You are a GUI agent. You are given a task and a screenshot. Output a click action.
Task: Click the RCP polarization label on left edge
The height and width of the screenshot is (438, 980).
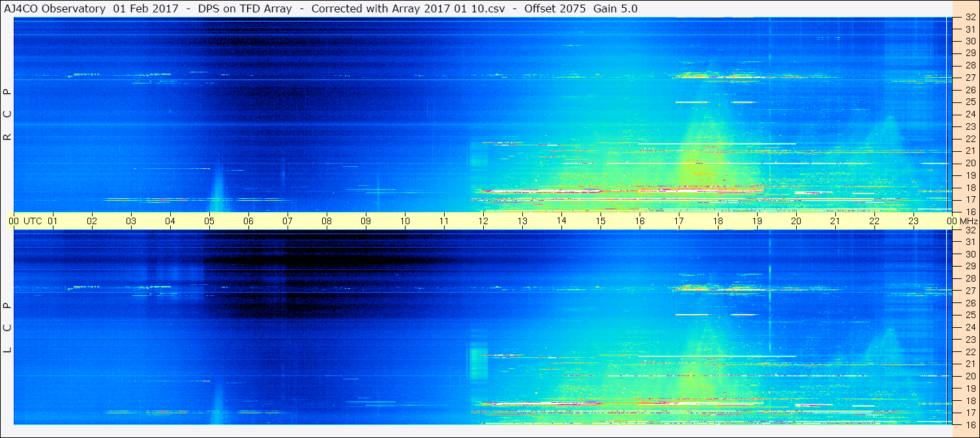point(7,115)
